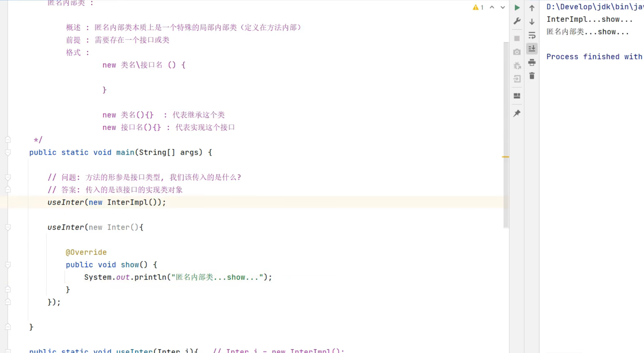This screenshot has height=353, width=644.
Task: Collapse the main method fold marker
Action: coord(8,152)
